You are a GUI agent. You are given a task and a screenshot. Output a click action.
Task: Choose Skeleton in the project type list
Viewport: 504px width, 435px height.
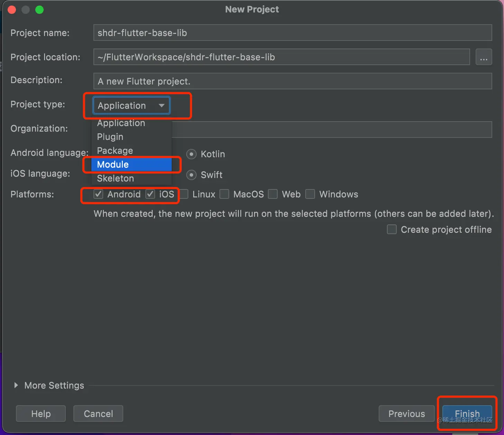[x=132, y=178]
